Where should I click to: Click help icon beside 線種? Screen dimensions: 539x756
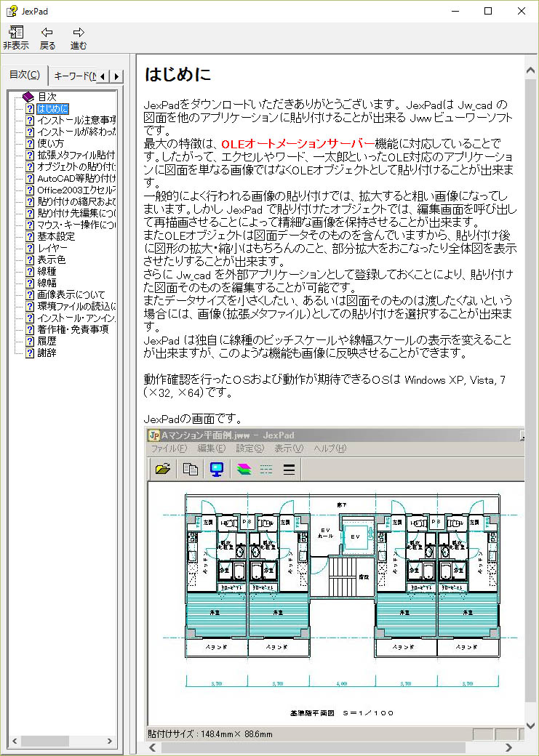pos(30,271)
